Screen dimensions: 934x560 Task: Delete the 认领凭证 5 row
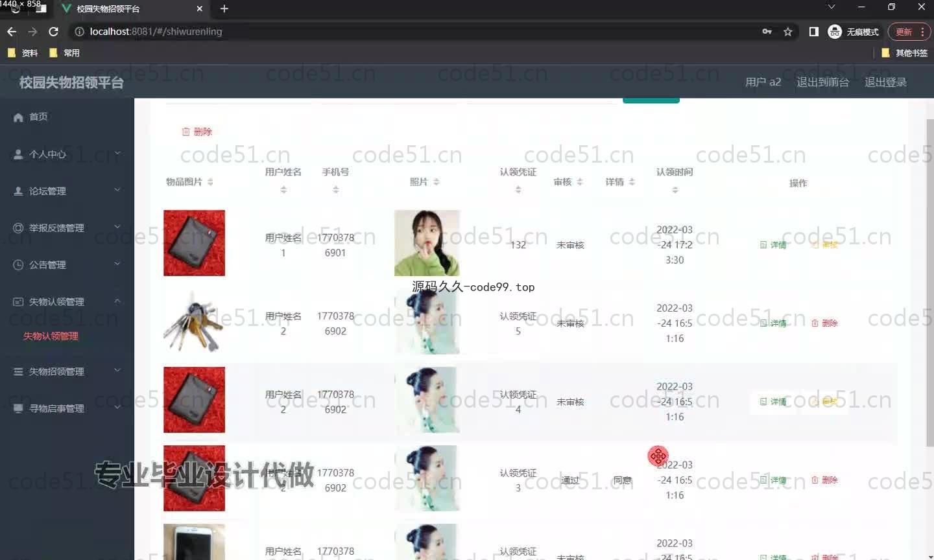[824, 323]
